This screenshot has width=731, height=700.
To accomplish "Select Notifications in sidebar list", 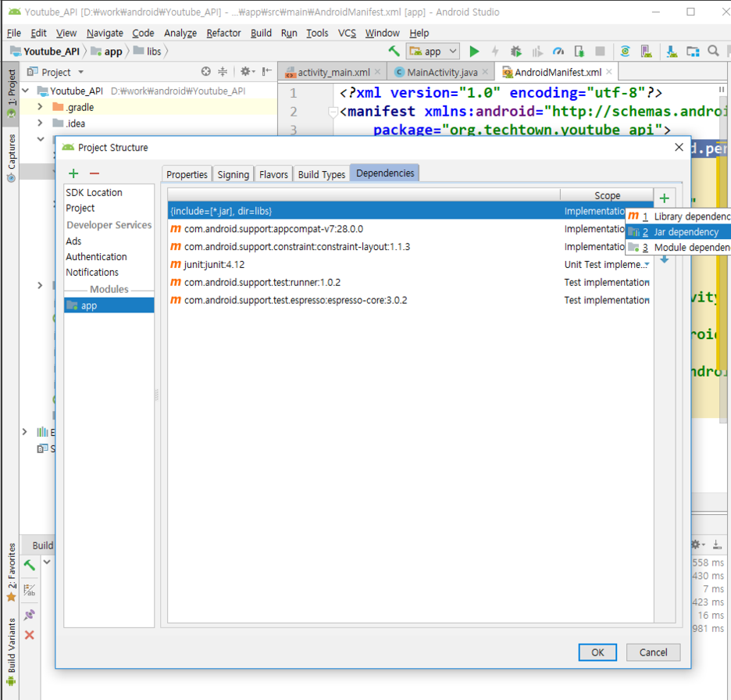I will [x=92, y=273].
